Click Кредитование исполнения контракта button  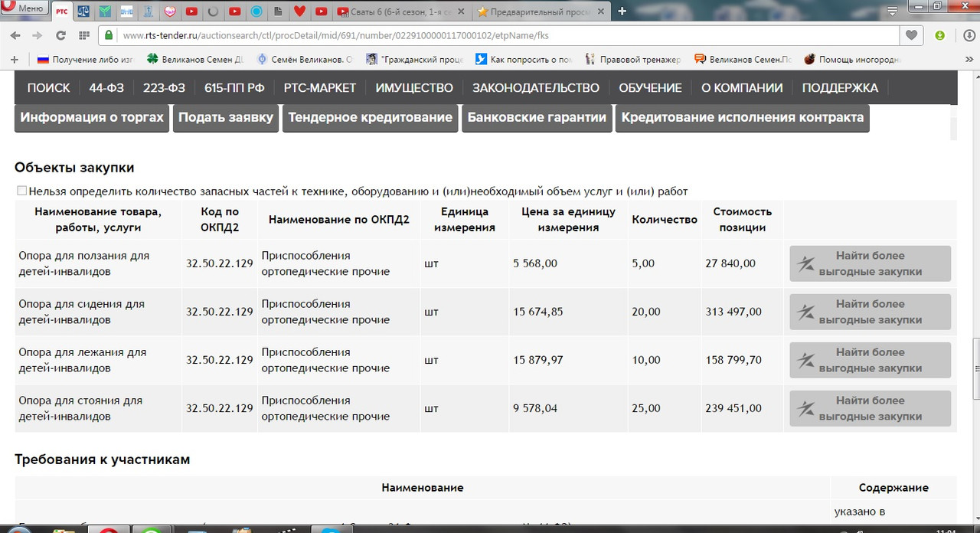pyautogui.click(x=743, y=118)
